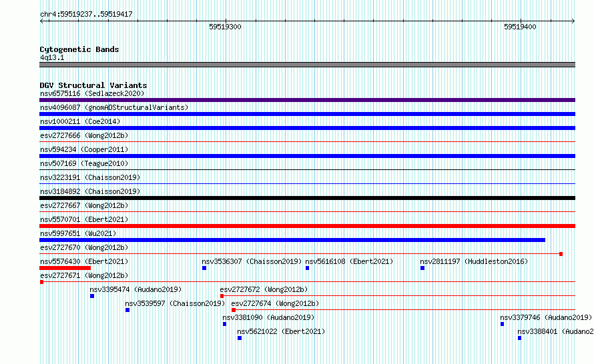Click the nsv3184892 (Chaisson2019) label
This screenshot has width=594, height=364.
90,191
